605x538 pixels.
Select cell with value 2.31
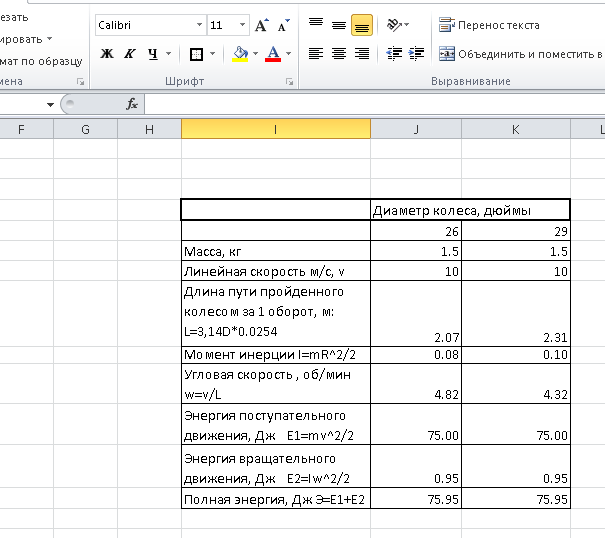516,313
